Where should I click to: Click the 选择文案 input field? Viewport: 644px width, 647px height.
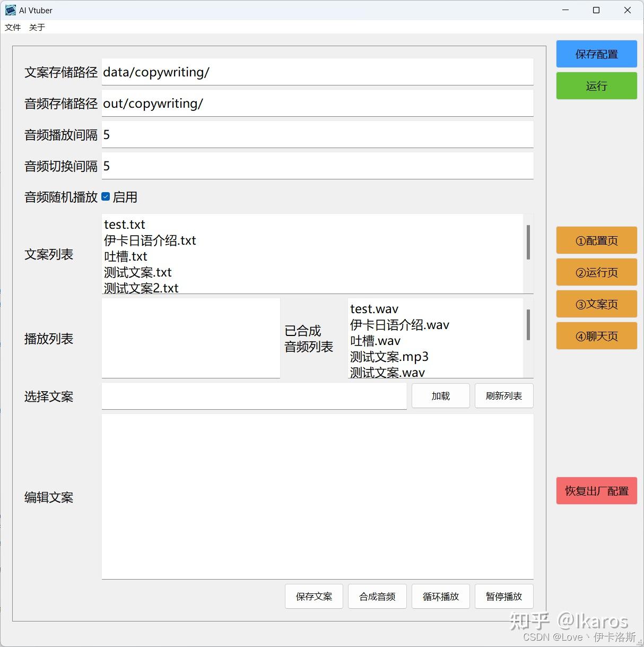click(x=254, y=396)
